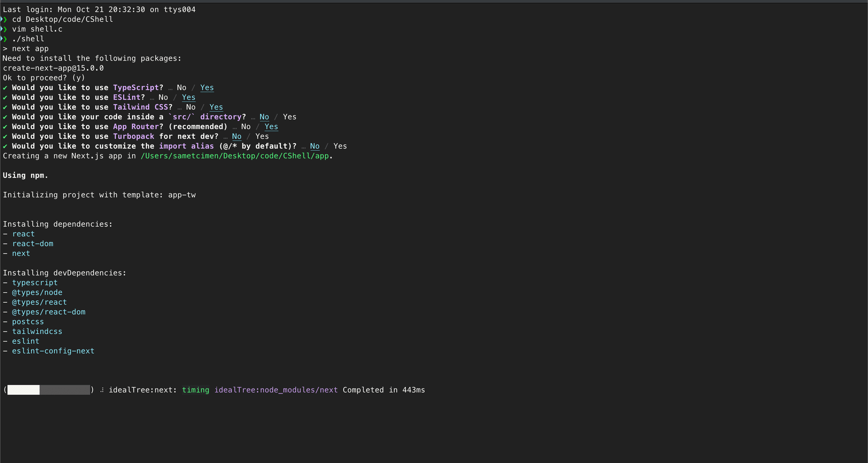Click the './shell' command line
Viewport: 868px width, 463px height.
click(28, 39)
